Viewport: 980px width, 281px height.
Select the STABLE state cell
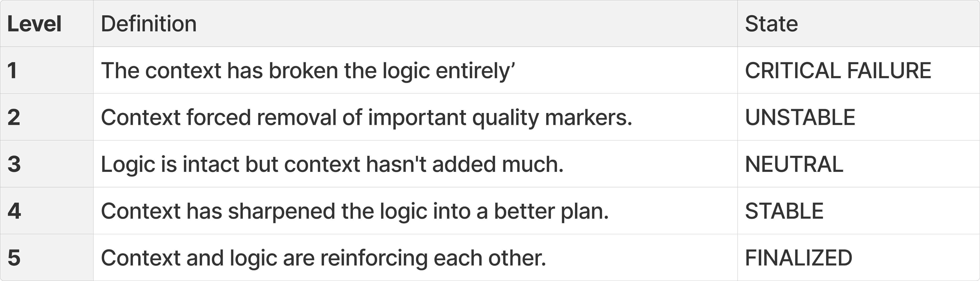pyautogui.click(x=784, y=211)
